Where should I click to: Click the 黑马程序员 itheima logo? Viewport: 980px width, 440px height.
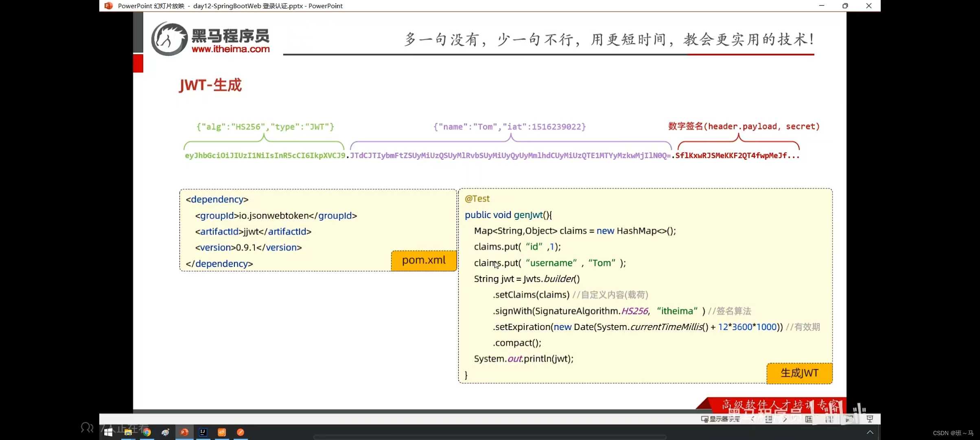click(x=211, y=38)
